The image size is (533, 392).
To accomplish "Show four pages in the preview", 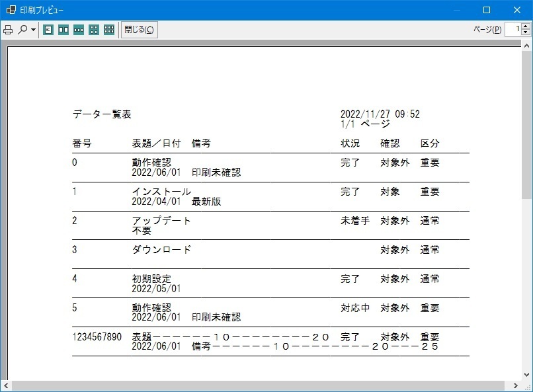I will coord(94,30).
